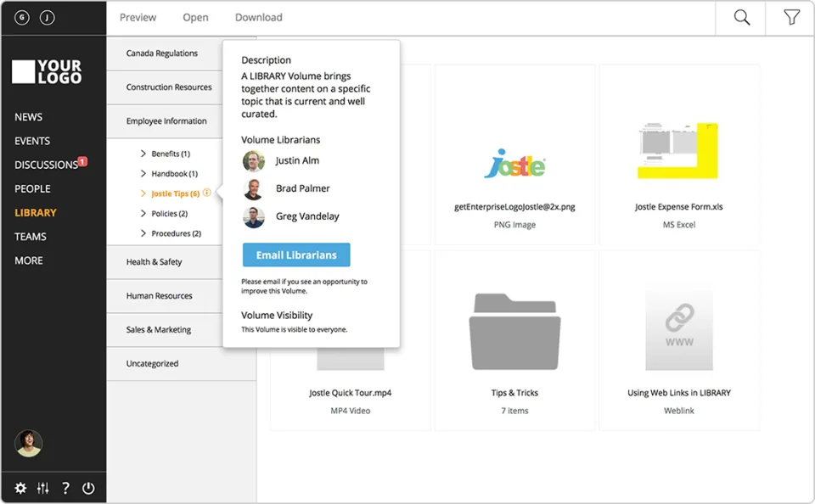
Task: Click the Preview toolbar action
Action: tap(138, 18)
